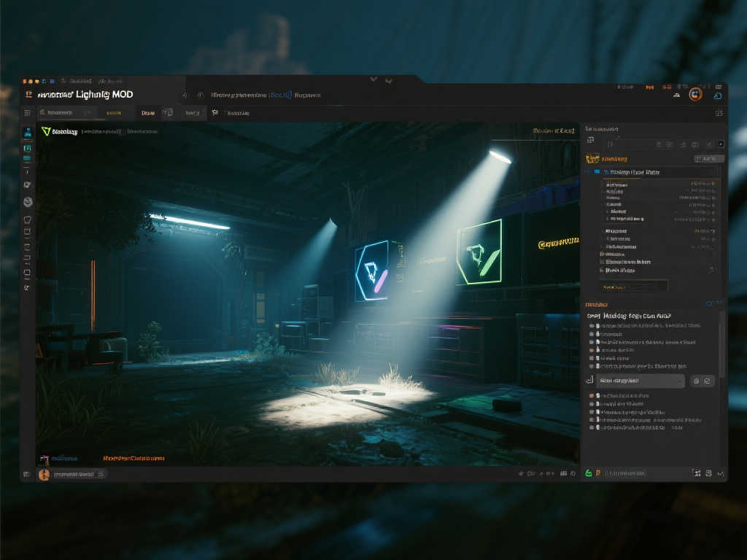Select the rectangle selection tool in the left sidebar
Screen dimensions: 747x560
tap(28, 232)
